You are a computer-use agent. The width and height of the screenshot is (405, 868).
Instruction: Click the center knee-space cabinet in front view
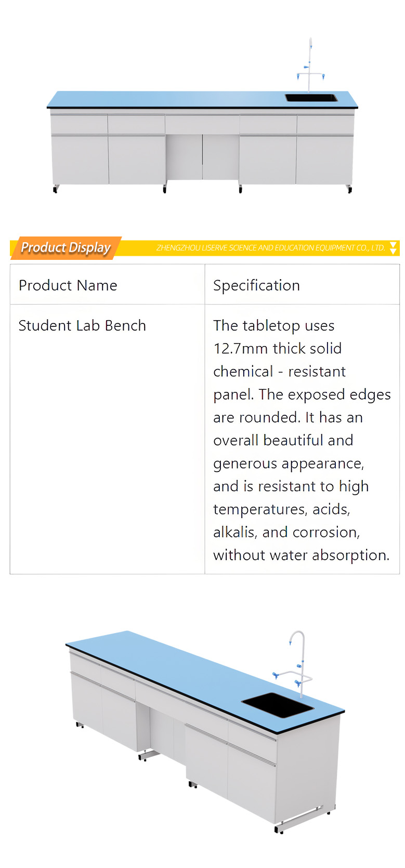202,156
